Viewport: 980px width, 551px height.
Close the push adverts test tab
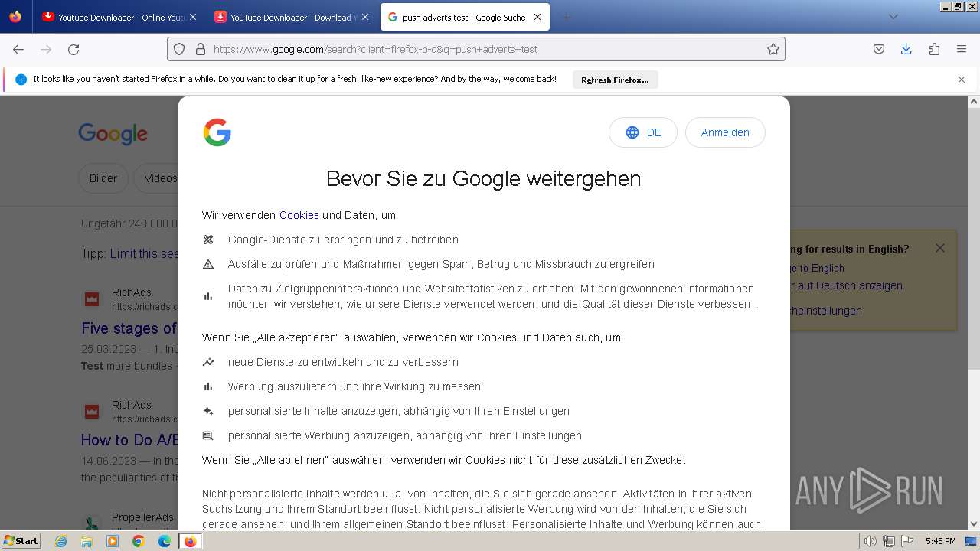[x=537, y=17]
